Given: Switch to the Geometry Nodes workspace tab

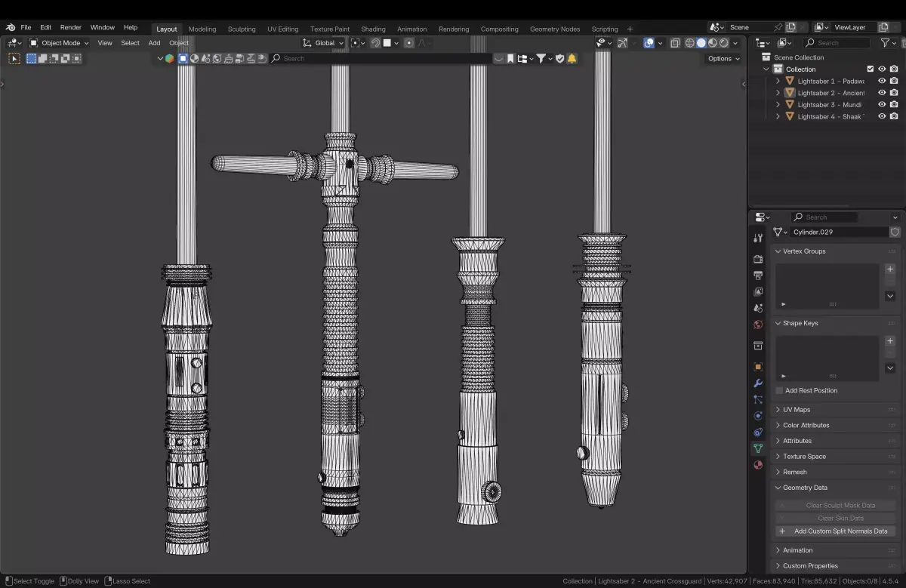Looking at the screenshot, I should [555, 29].
